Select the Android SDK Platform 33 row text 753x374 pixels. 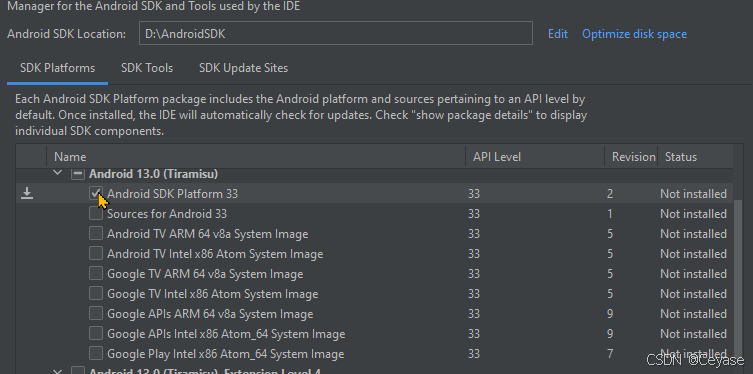(172, 194)
